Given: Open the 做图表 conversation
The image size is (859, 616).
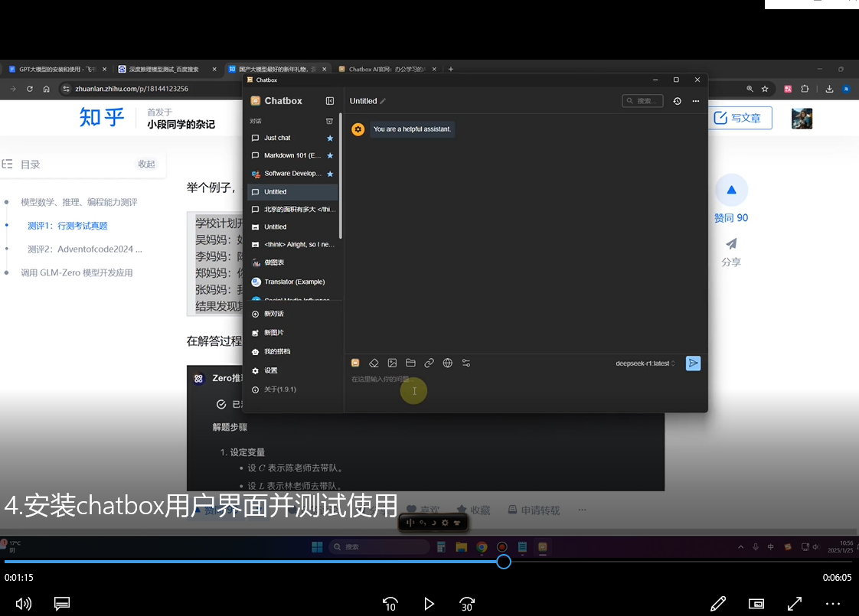Looking at the screenshot, I should [292, 262].
